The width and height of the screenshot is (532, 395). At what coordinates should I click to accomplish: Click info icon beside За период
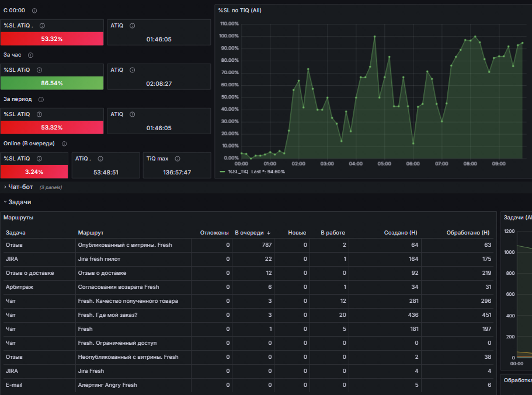pos(41,99)
